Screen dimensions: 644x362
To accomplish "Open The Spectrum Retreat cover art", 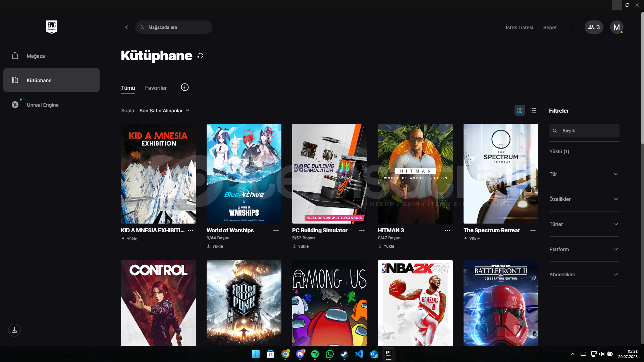I will 501,174.
